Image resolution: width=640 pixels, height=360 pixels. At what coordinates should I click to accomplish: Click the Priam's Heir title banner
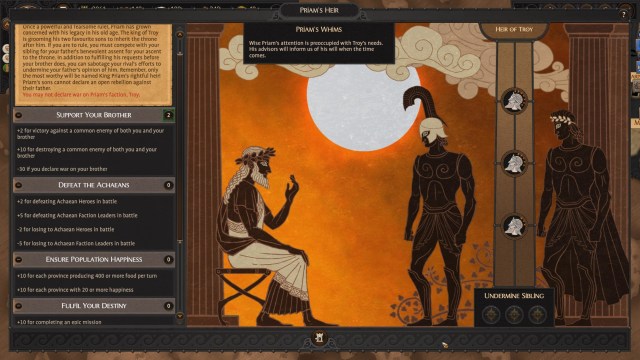tap(319, 10)
